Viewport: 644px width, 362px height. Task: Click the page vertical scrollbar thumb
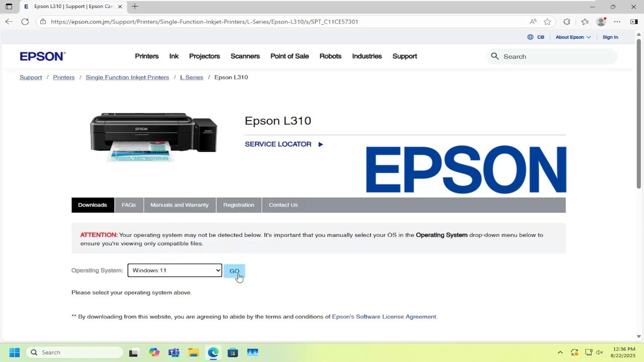click(639, 114)
